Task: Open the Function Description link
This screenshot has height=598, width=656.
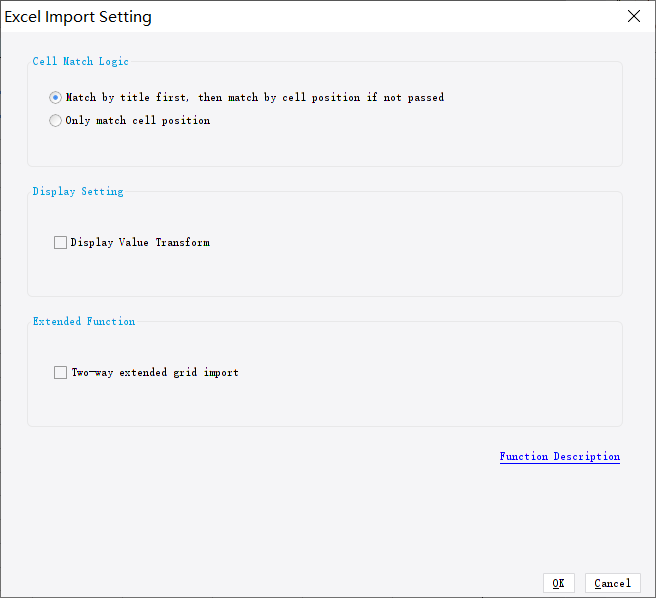Action: pyautogui.click(x=559, y=457)
